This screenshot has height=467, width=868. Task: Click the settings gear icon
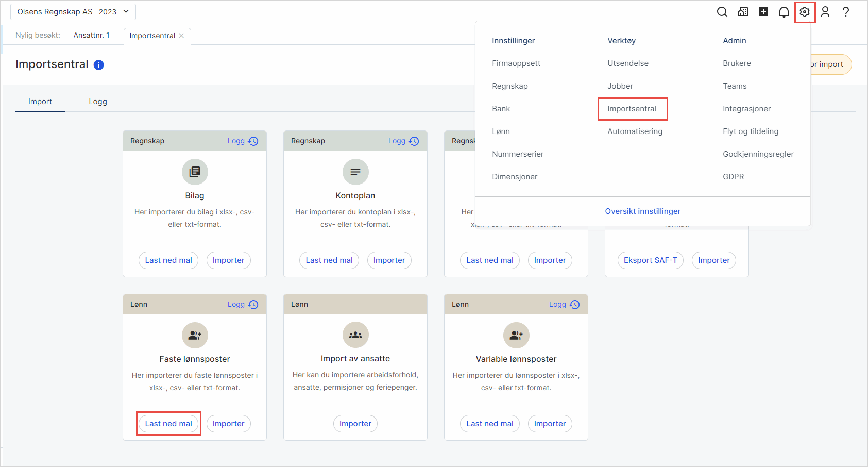coord(805,12)
